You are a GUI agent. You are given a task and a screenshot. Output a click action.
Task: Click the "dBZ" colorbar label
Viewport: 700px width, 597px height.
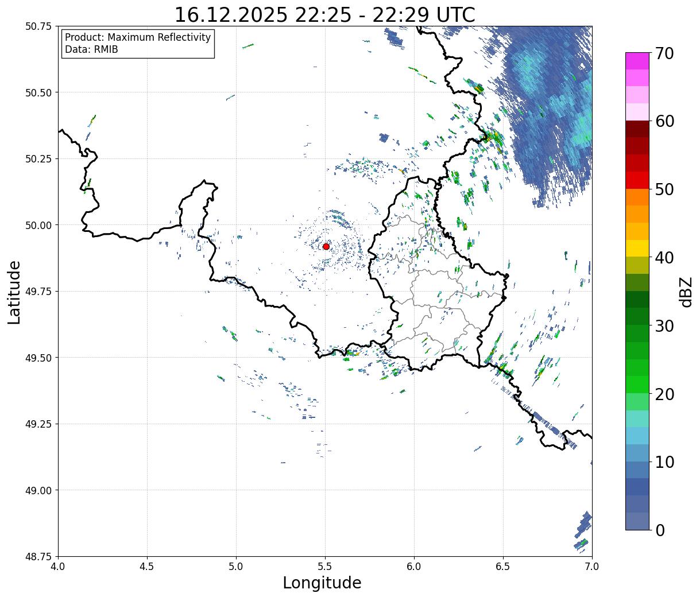pos(686,291)
